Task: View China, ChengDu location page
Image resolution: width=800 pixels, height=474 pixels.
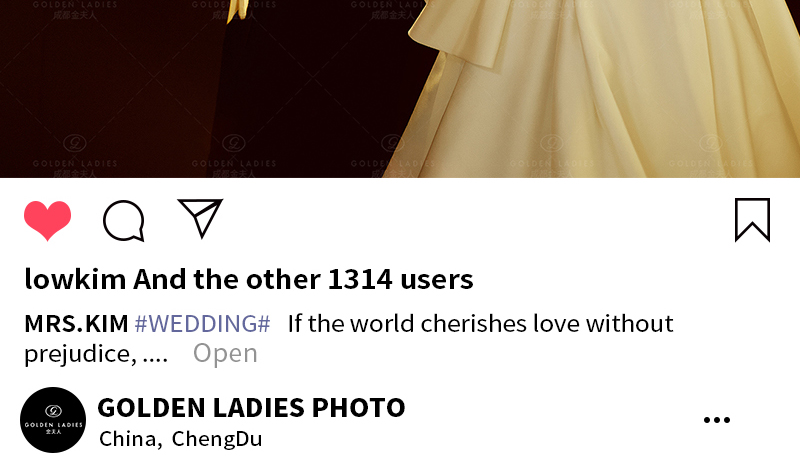Action: coord(181,439)
